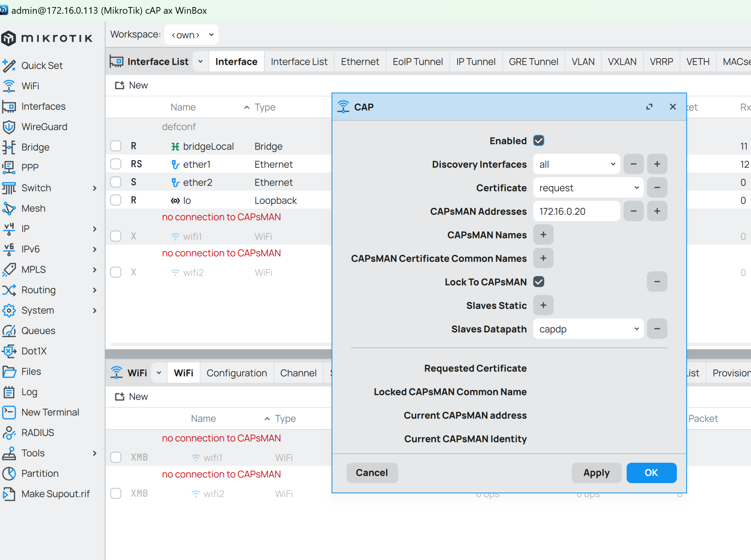The width and height of the screenshot is (751, 560).
Task: Click the Bridge sidebar icon
Action: (9, 147)
